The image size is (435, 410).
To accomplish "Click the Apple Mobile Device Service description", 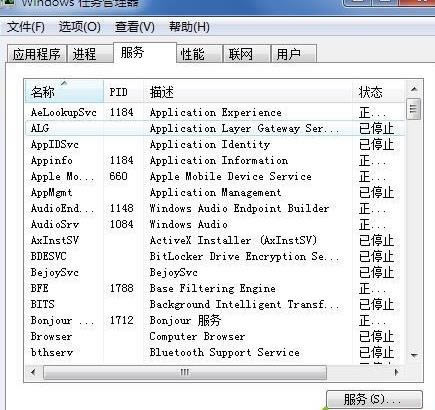I will coord(231,176).
